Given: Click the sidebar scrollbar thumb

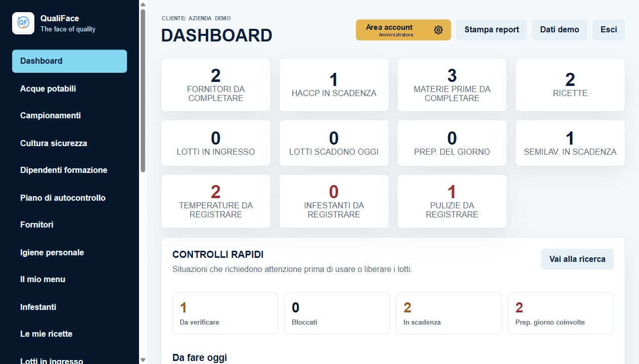Looking at the screenshot, I should click(x=143, y=91).
